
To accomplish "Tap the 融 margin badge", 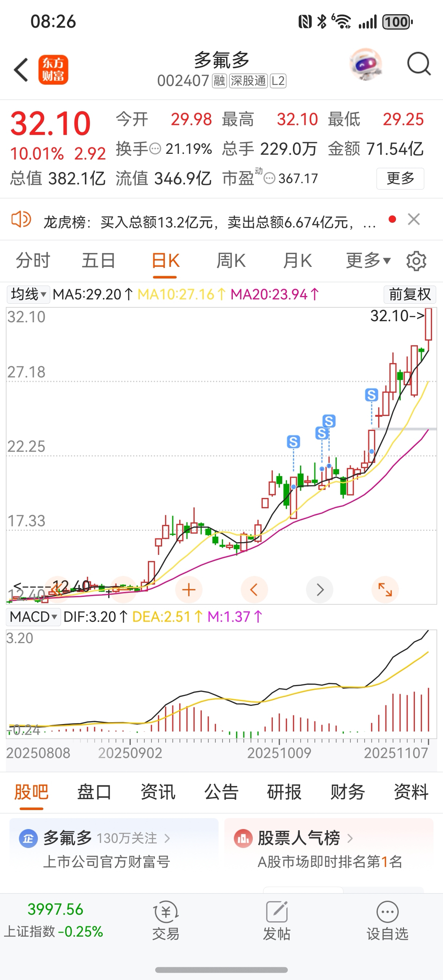I will [219, 81].
